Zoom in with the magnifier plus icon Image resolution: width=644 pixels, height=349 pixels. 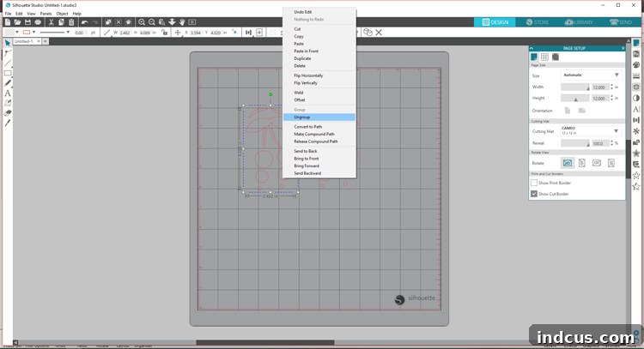click(x=142, y=22)
